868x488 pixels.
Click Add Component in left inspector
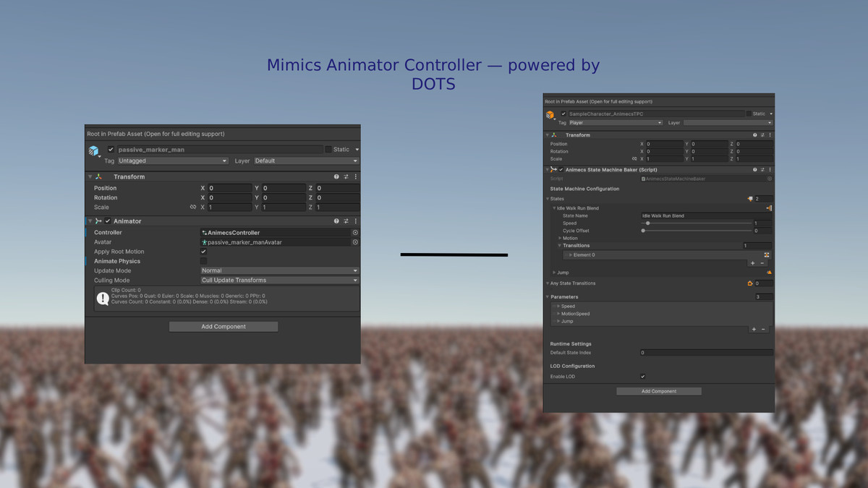[x=224, y=327]
